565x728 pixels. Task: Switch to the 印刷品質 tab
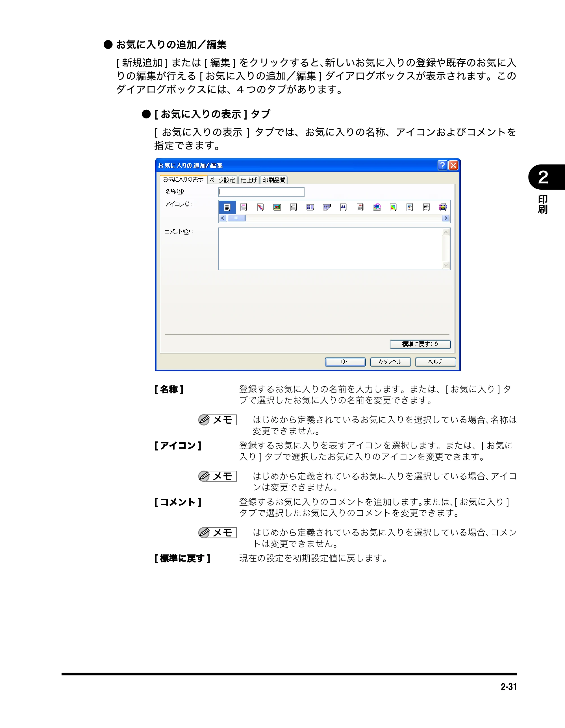(x=273, y=180)
